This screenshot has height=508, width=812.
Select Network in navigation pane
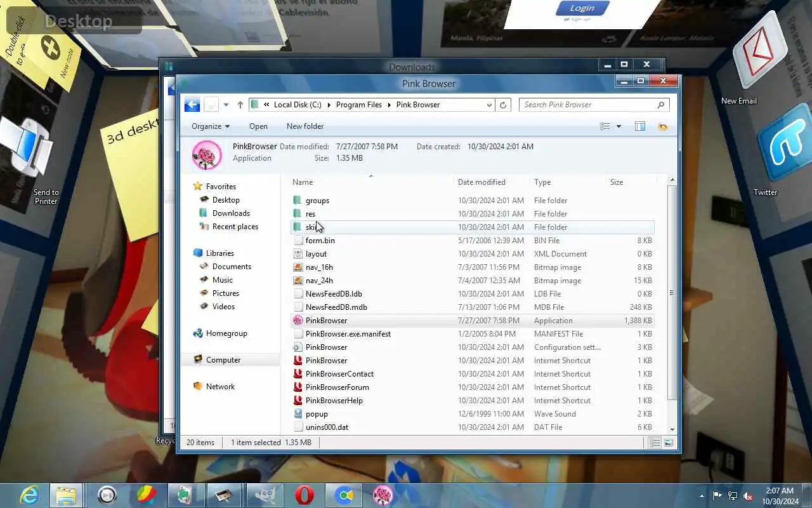pyautogui.click(x=220, y=387)
